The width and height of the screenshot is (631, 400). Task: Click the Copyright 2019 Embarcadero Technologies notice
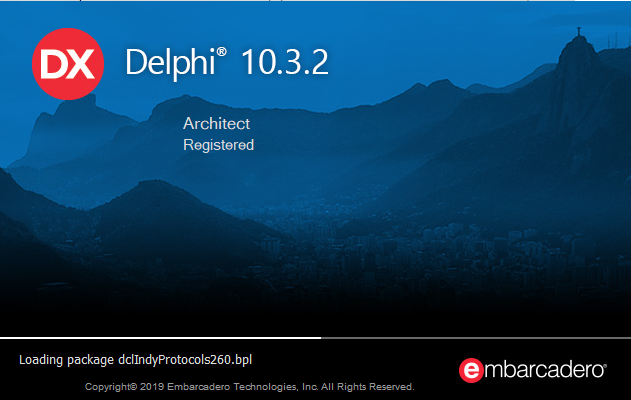(250, 387)
